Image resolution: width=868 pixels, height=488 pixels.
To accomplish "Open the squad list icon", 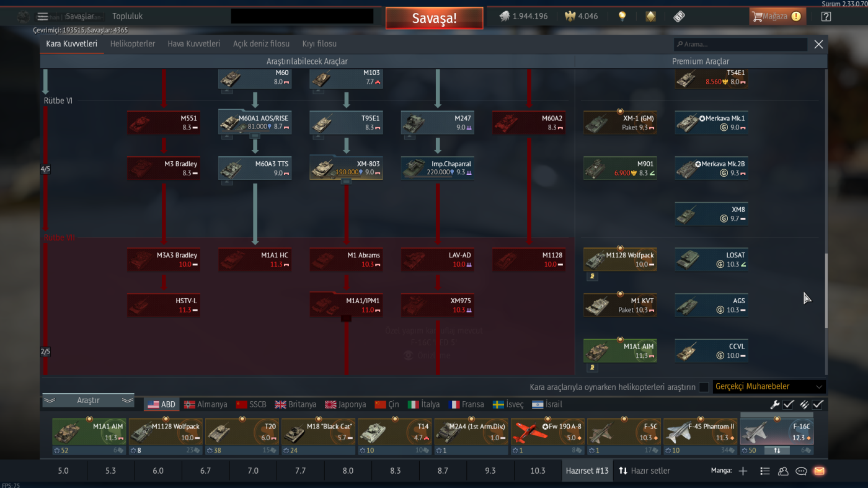I will pyautogui.click(x=765, y=471).
